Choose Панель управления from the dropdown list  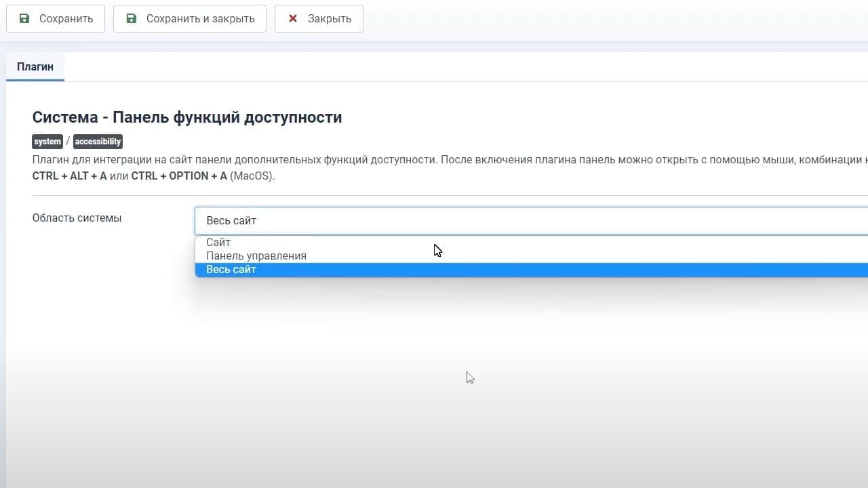pos(531,256)
